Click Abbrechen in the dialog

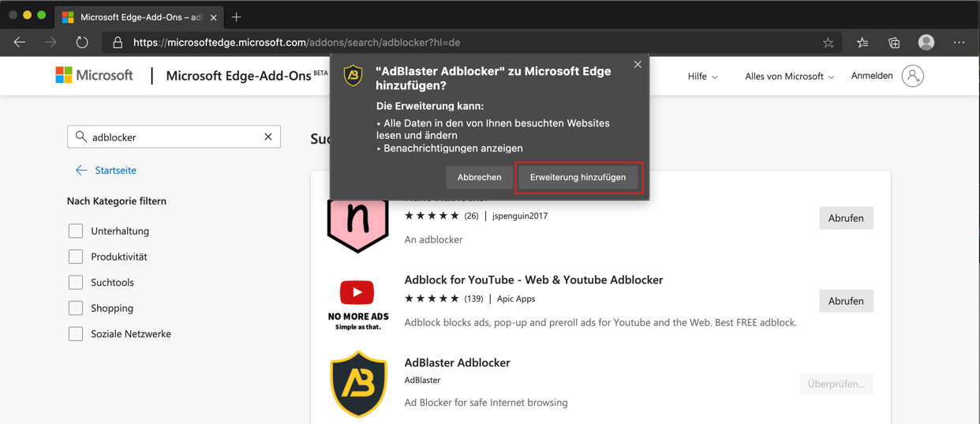click(479, 177)
